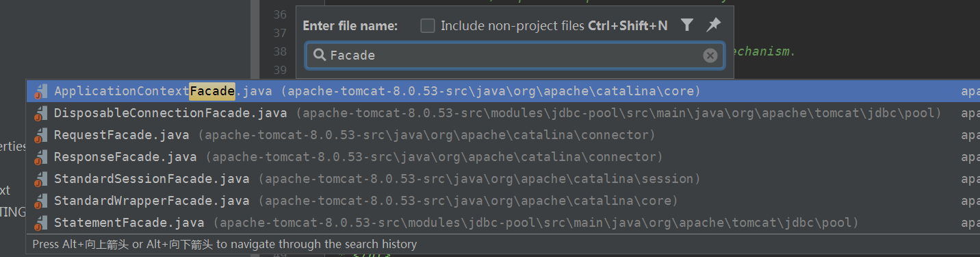Screen dimensions: 980x257
Task: Focus the Facade file name search field
Action: 514,56
